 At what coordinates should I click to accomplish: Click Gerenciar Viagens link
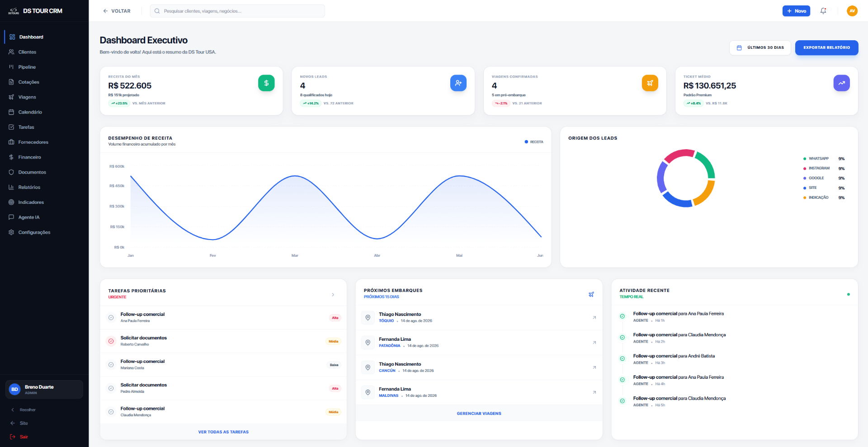479,414
